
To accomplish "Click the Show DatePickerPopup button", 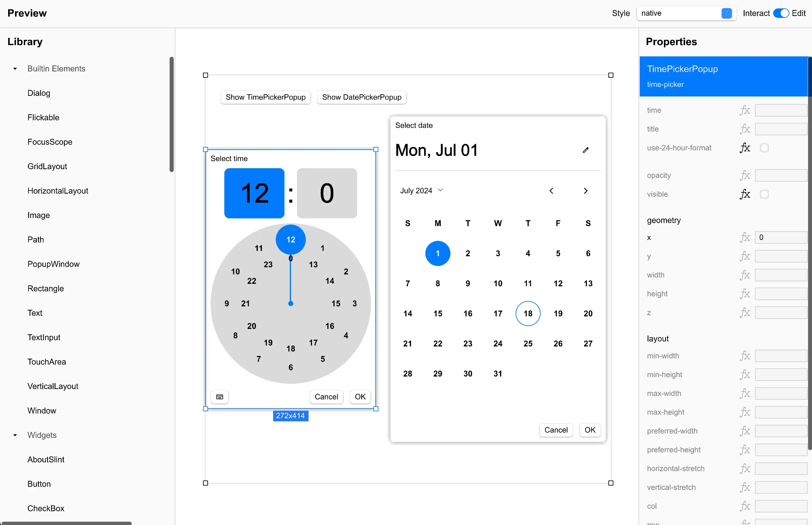I will (362, 97).
